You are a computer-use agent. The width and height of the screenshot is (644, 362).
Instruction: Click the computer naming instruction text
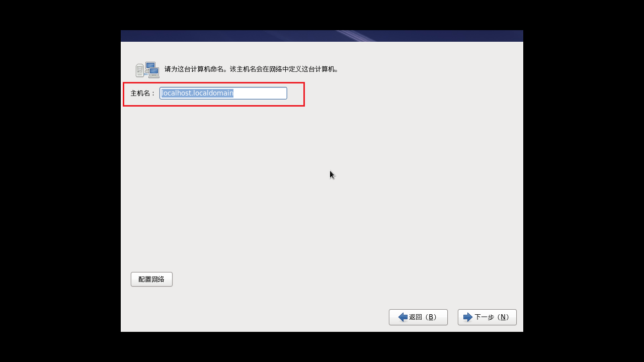coord(253,69)
